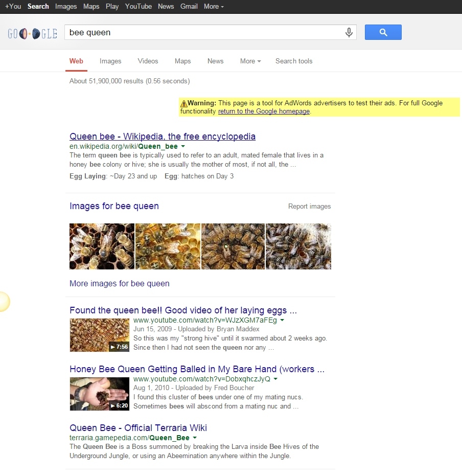Open YouTube in the top black bar
Viewport: 462px width, 476px height.
coord(138,6)
